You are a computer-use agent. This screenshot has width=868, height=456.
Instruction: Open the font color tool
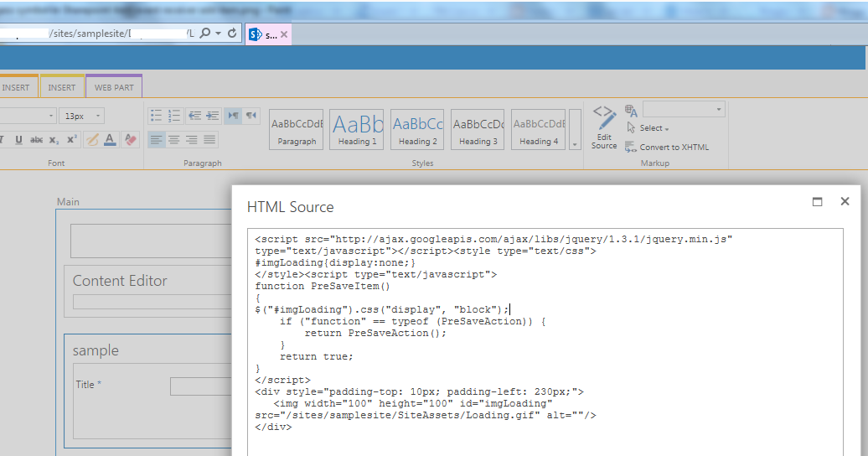(110, 140)
